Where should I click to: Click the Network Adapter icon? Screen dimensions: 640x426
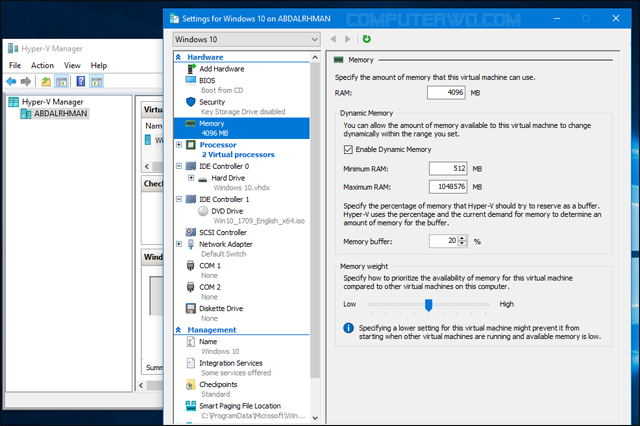pos(191,244)
